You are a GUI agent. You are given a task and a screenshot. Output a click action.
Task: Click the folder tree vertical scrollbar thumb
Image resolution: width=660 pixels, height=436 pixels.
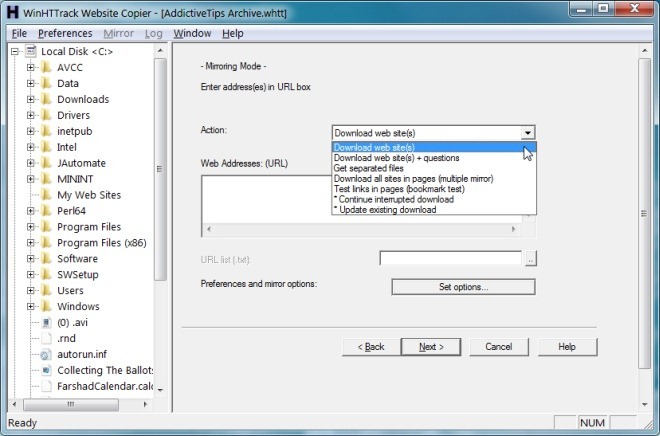click(160, 169)
